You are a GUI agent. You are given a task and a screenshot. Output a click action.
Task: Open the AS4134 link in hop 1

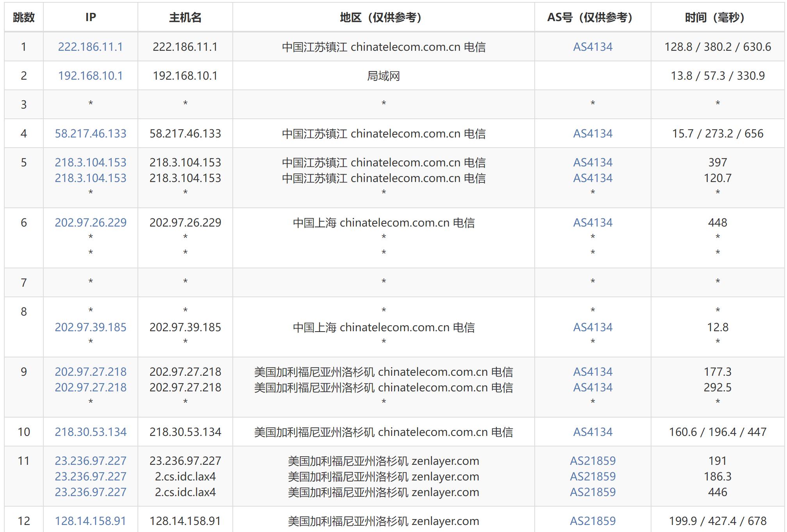pyautogui.click(x=592, y=47)
